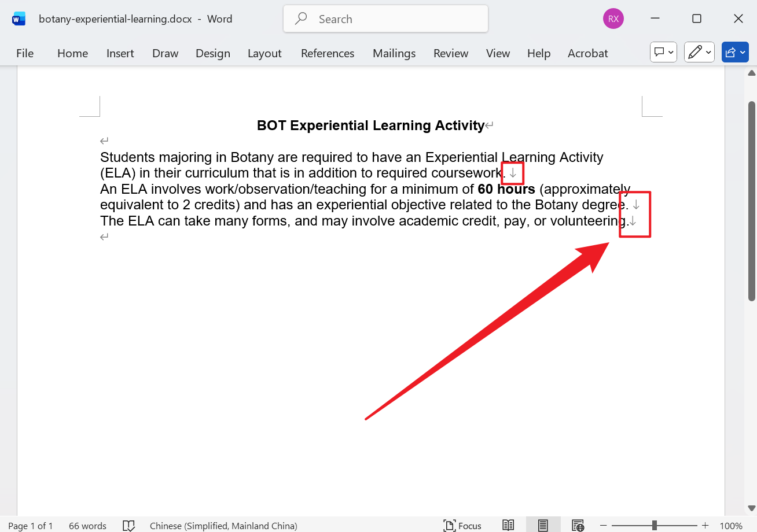Open the Insert tab

click(120, 53)
